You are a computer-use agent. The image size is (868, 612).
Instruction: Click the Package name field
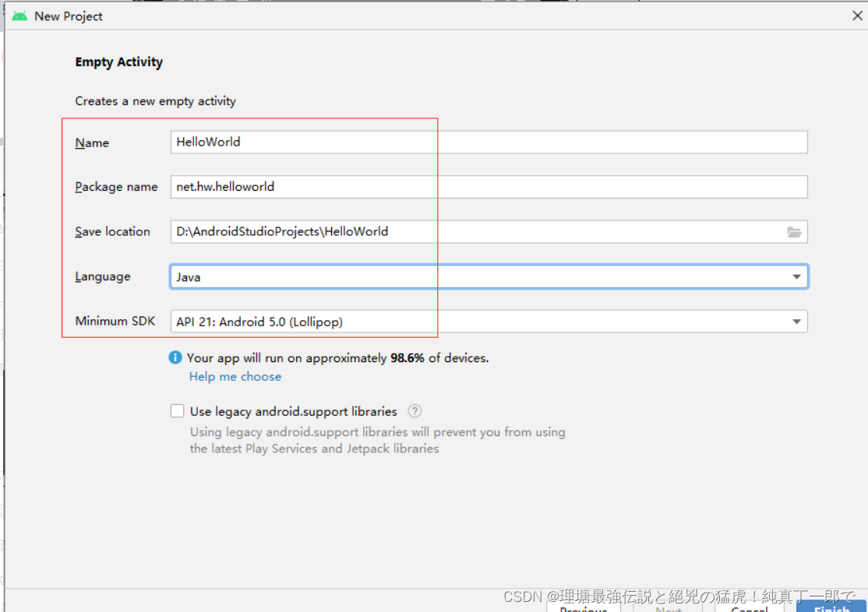[489, 186]
